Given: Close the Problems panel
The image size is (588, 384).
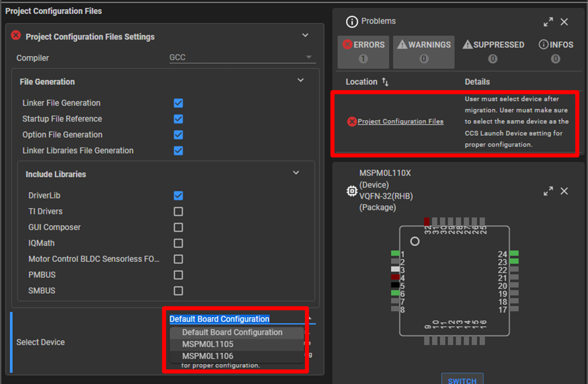Looking at the screenshot, I should tap(564, 22).
